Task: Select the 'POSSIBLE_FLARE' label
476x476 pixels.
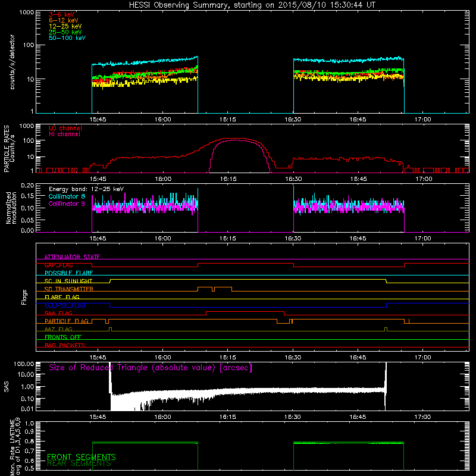Action: click(68, 273)
